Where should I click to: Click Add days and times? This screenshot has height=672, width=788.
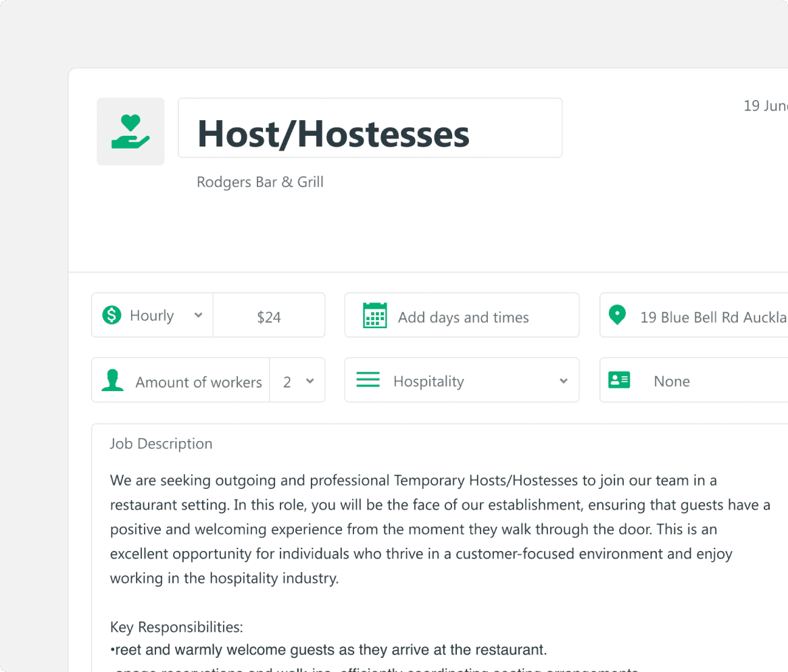[x=463, y=317]
